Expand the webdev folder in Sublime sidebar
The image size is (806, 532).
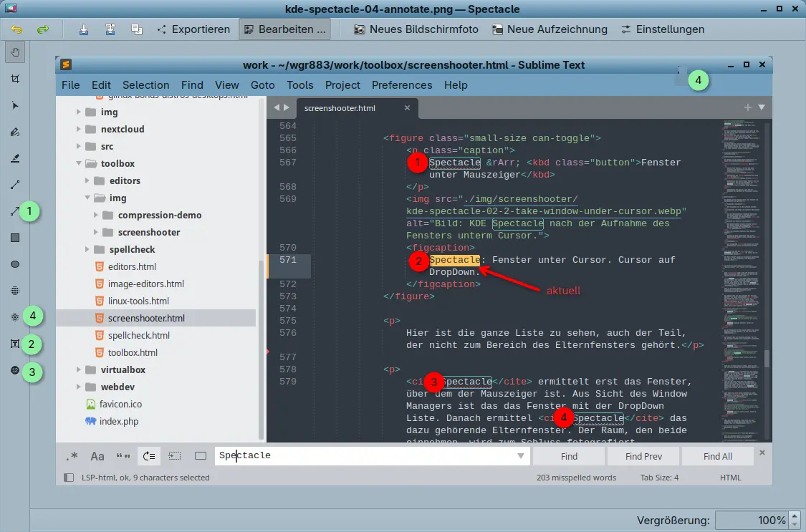(x=79, y=387)
